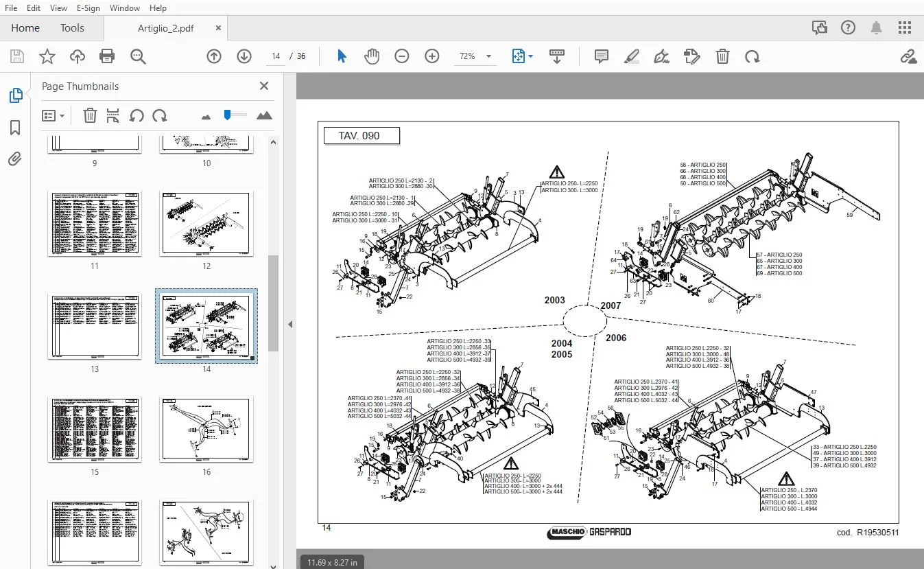The image size is (924, 569).
Task: Choose the arrow selection tool
Action: pos(342,56)
